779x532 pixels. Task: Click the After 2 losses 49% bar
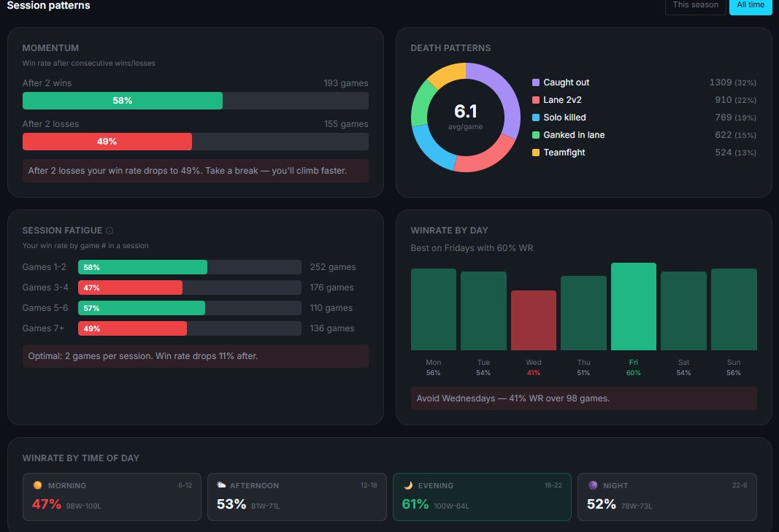coord(107,142)
